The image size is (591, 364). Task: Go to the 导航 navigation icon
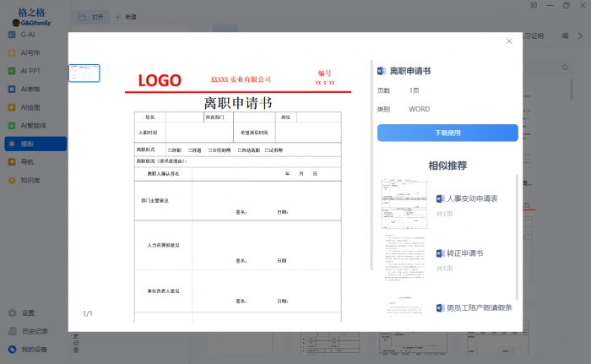[13, 161]
